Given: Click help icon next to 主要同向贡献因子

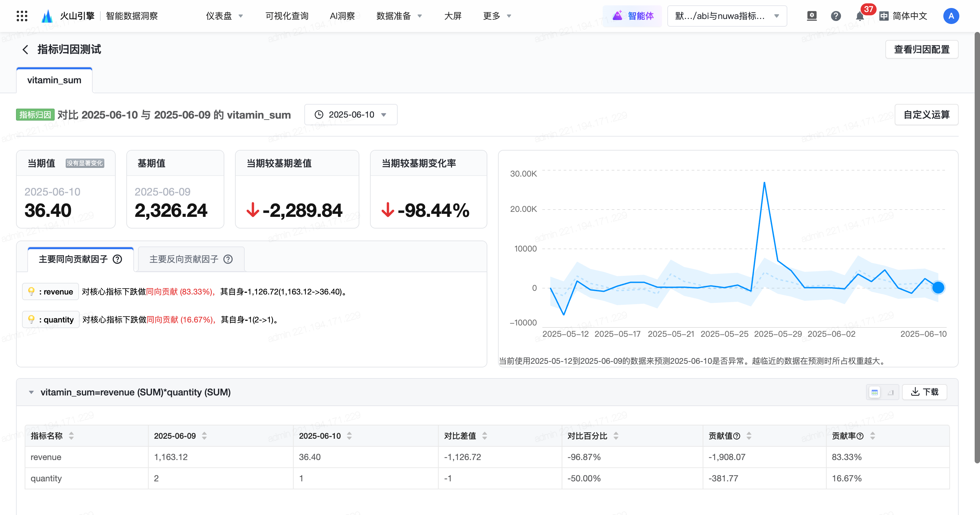Looking at the screenshot, I should click(x=118, y=259).
